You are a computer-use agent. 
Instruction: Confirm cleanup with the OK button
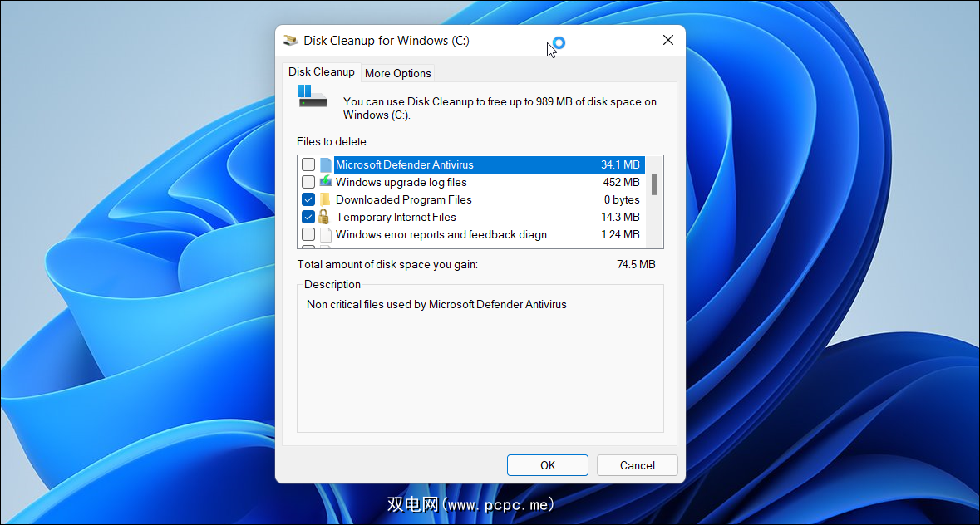548,465
